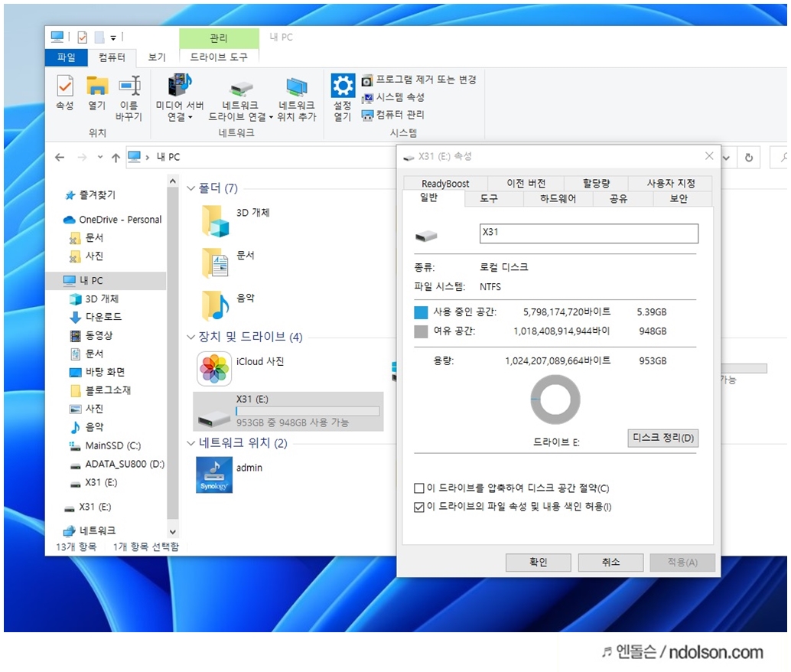This screenshot has height=672, width=791.
Task: Switch to the 하드웨어 tab
Action: click(558, 199)
